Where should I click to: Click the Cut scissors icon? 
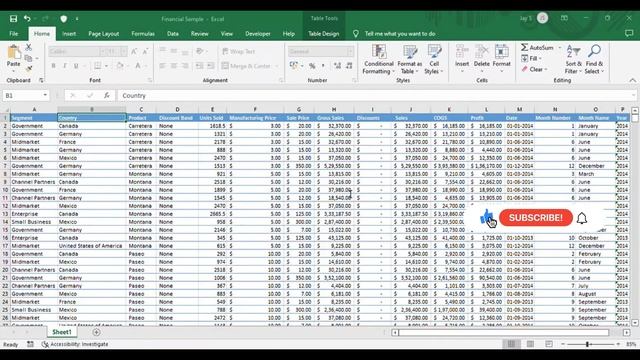(x=29, y=48)
